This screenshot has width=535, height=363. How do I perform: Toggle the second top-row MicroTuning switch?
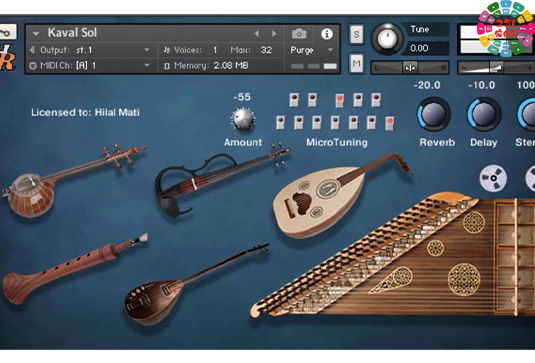(312, 100)
